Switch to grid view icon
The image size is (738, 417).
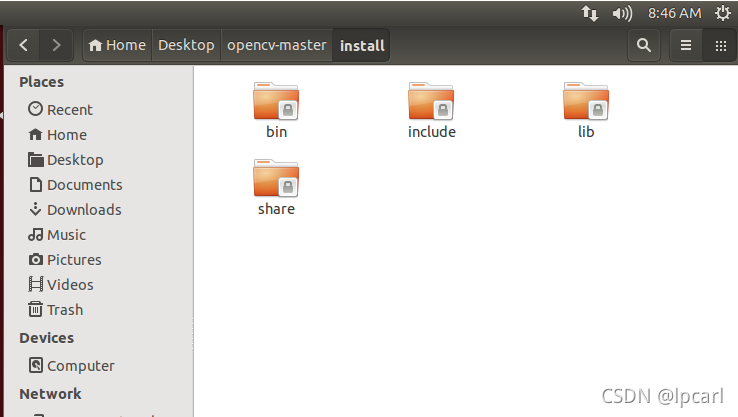(720, 45)
